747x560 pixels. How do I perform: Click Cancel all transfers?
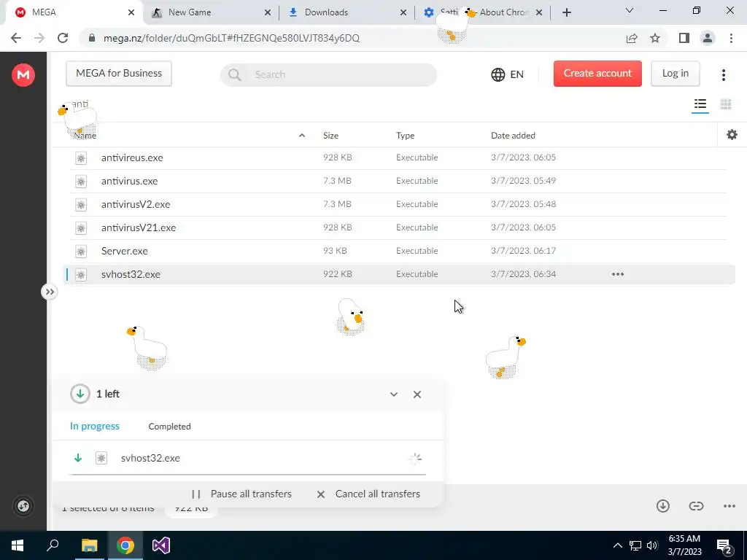pos(368,494)
